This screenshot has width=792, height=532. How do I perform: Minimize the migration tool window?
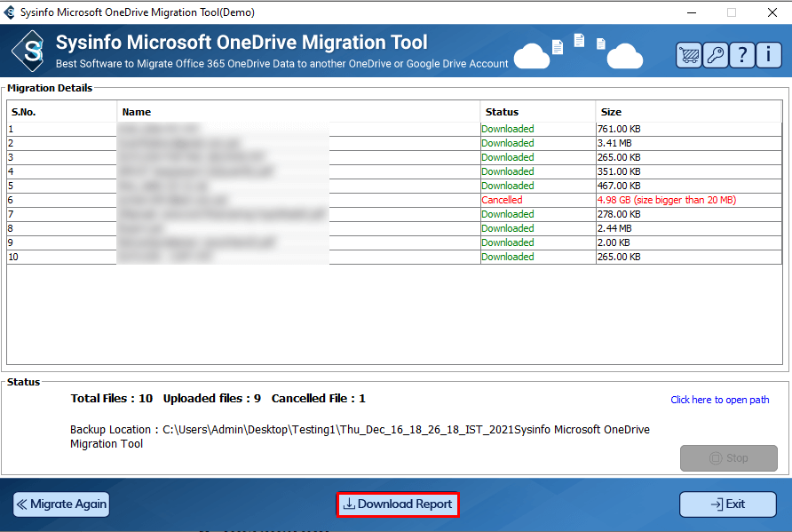690,12
